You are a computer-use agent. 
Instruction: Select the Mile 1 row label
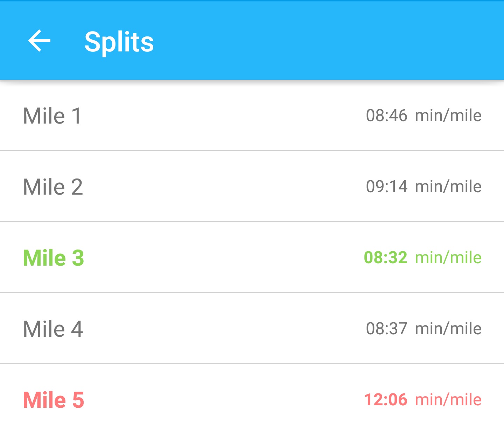pyautogui.click(x=52, y=115)
